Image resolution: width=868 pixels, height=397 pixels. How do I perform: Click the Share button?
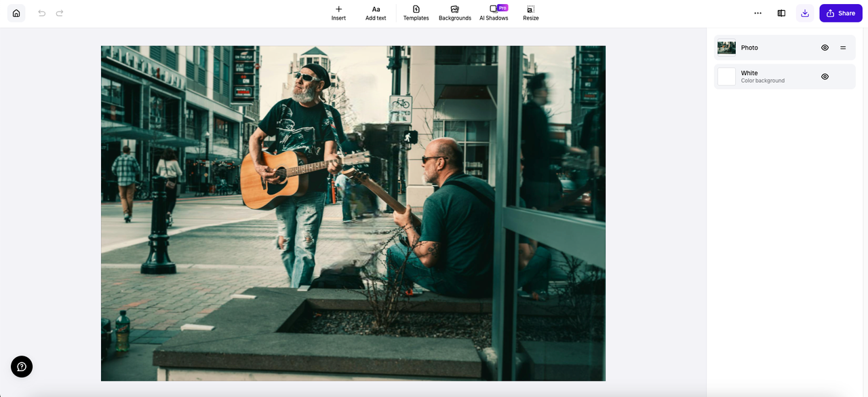(x=841, y=13)
